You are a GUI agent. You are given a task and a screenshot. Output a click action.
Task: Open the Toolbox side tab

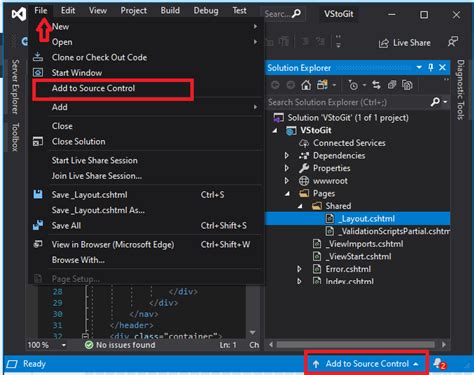coord(15,137)
